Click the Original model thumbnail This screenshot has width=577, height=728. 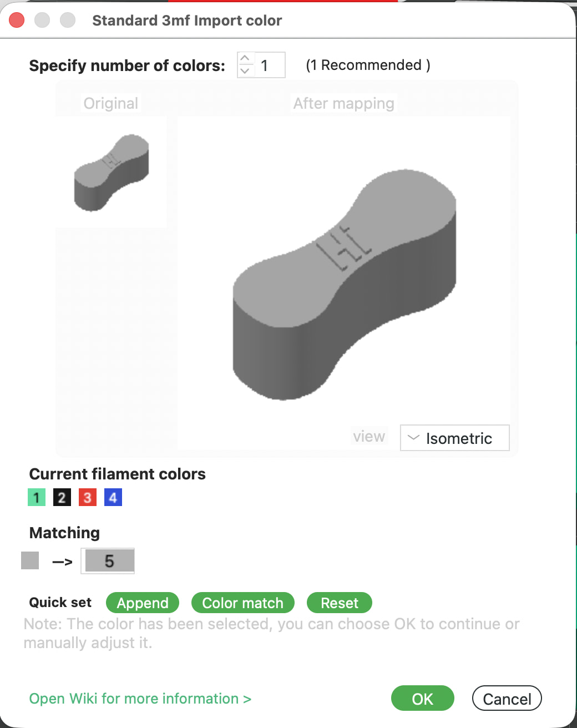(x=112, y=173)
